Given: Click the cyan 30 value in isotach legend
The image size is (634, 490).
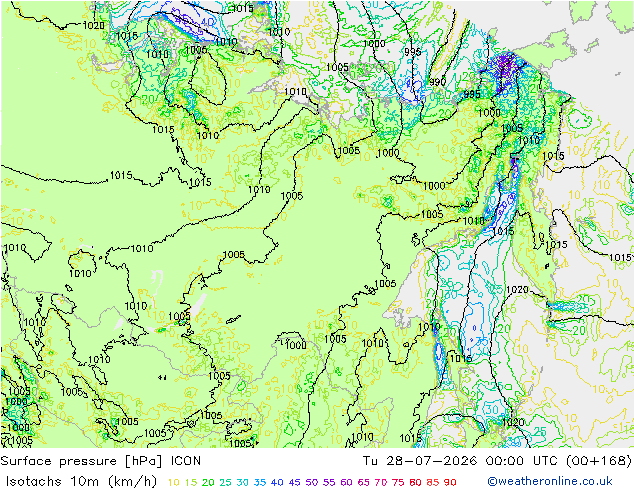Looking at the screenshot, I should point(243,482).
